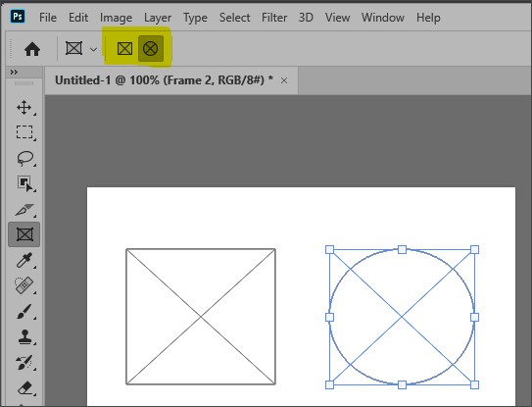Open the Layer menu
This screenshot has height=407, width=532.
(158, 18)
